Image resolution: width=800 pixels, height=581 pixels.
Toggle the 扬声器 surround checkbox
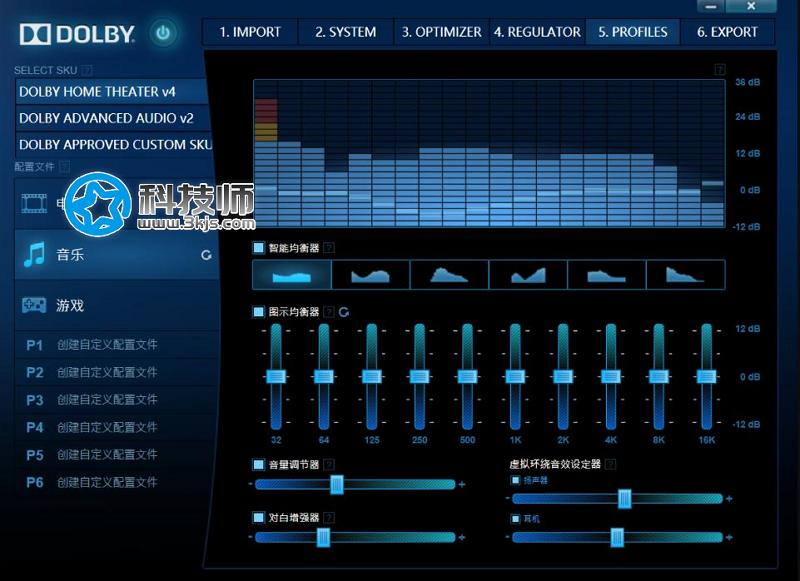point(515,480)
